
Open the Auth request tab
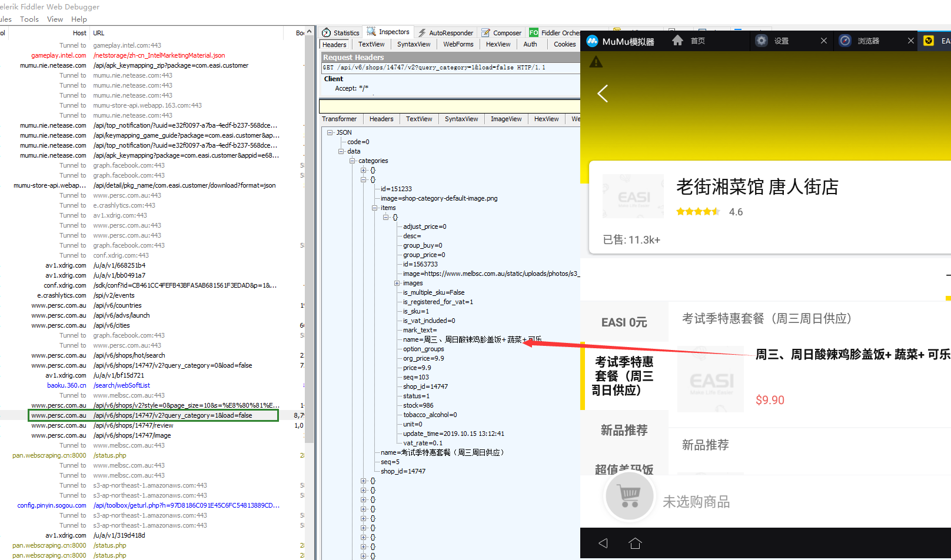pyautogui.click(x=530, y=45)
